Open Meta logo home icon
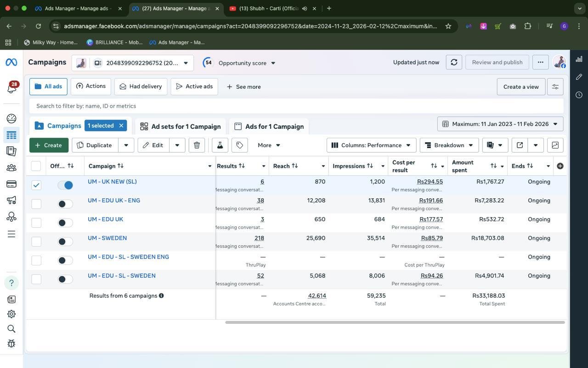The height and width of the screenshot is (368, 588). (x=11, y=62)
